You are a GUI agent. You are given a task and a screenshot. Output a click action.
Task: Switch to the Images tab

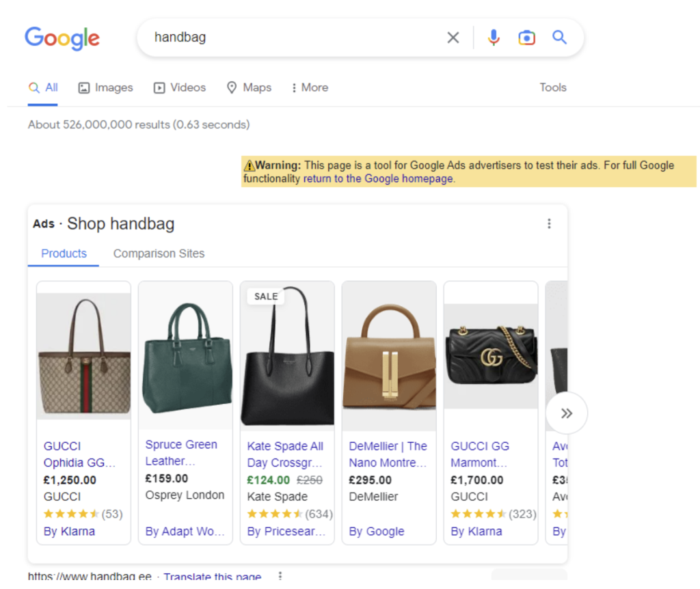pyautogui.click(x=106, y=87)
